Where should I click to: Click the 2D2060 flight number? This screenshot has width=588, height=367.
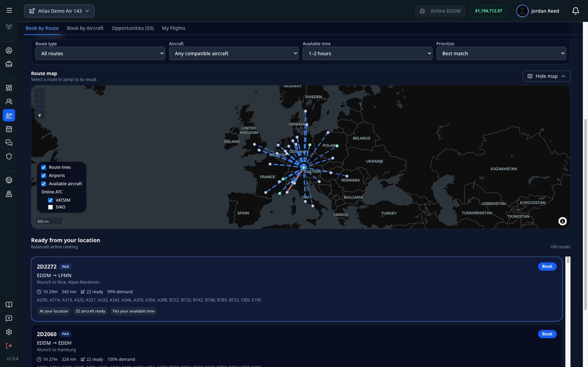(47, 334)
